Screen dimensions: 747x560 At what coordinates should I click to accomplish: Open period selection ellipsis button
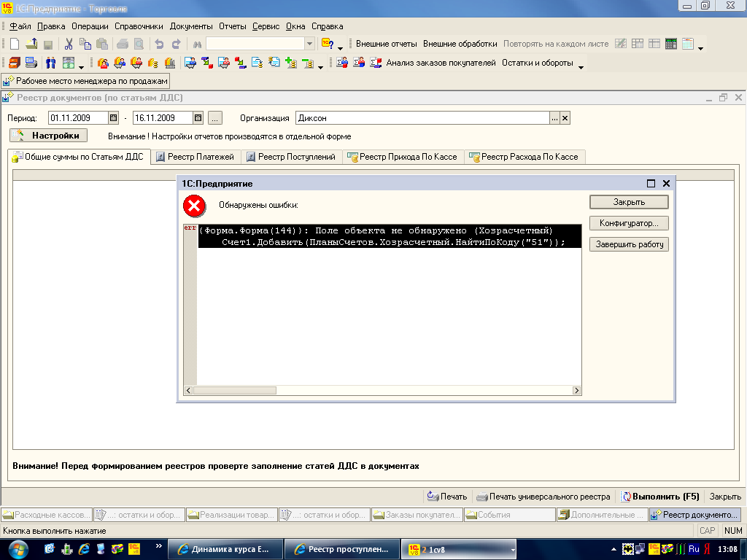(x=215, y=117)
